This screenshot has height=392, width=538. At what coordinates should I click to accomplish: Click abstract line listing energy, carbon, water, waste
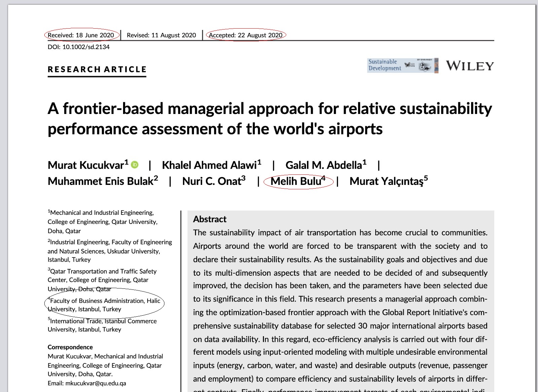click(x=340, y=365)
